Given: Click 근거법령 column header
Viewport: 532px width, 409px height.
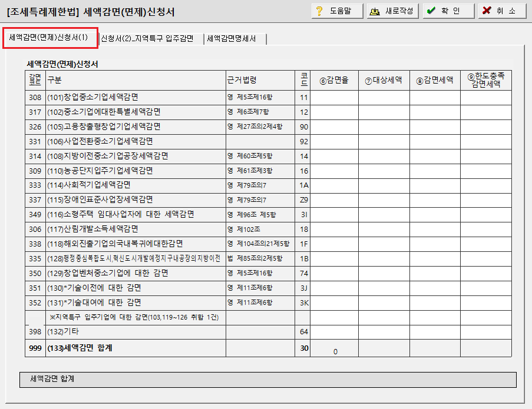Looking at the screenshot, I should pos(260,80).
